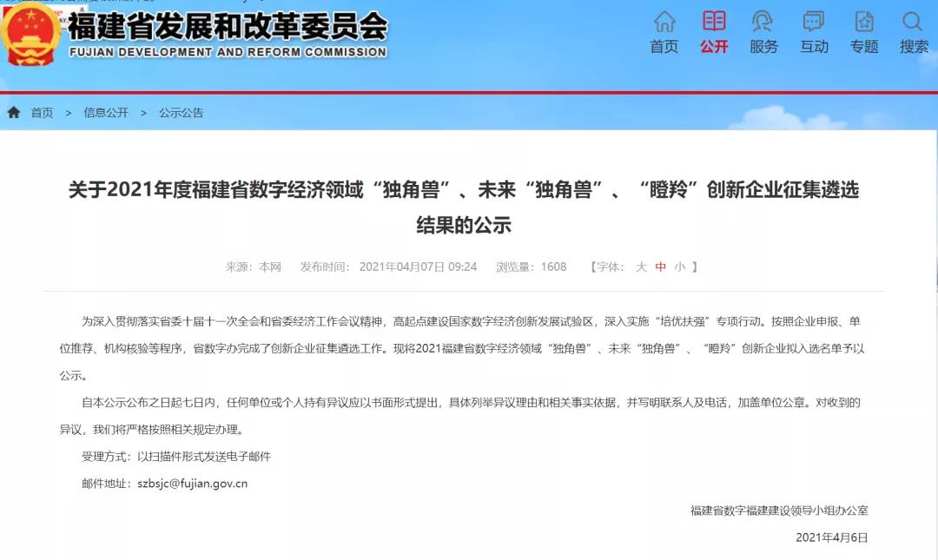Open the 首页 breadcrumb dropdown
The image size is (938, 560).
click(42, 112)
